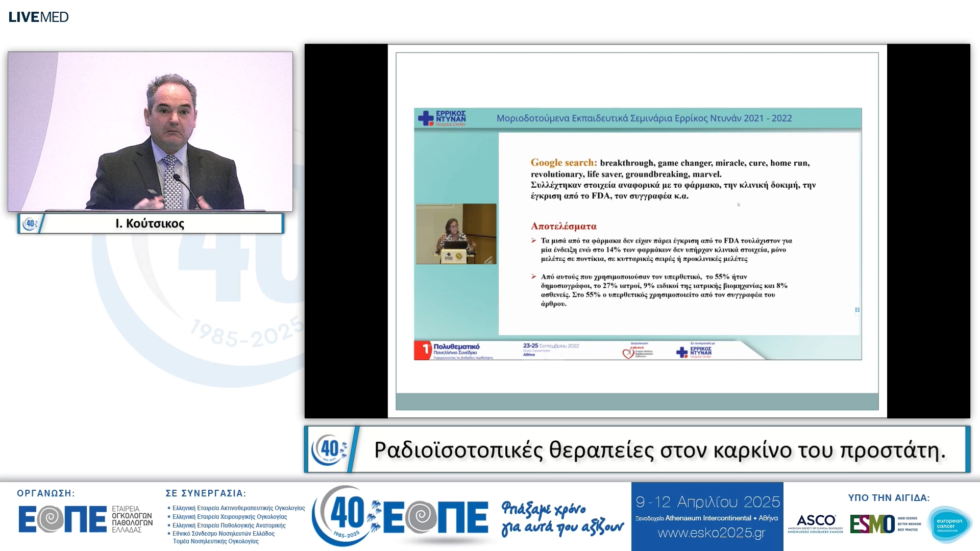Click the 9-12 Απριλίου 2025 date panel
The width and height of the screenshot is (980, 551).
tap(707, 502)
